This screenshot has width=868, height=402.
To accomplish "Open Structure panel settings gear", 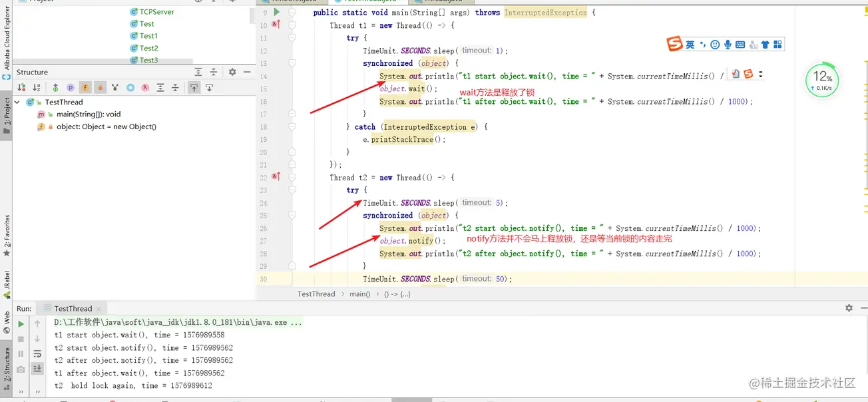I will coord(232,72).
